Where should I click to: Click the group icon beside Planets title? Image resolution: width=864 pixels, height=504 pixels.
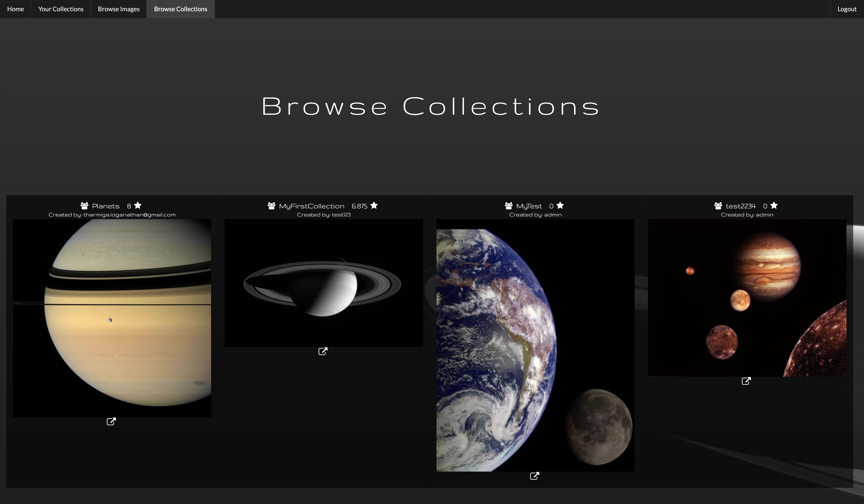coord(84,206)
